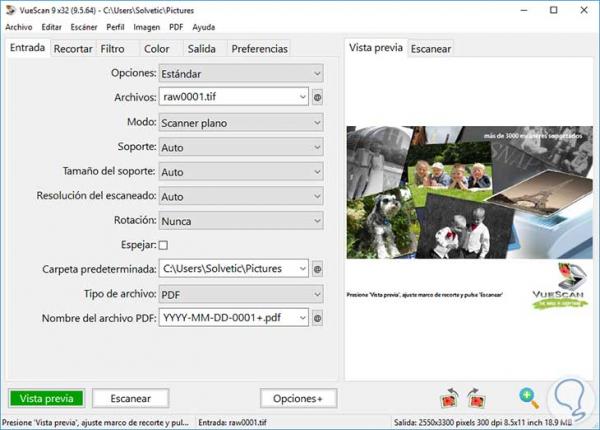Open the Tipo de archivo dropdown PDF
This screenshot has height=430, width=600.
[241, 294]
